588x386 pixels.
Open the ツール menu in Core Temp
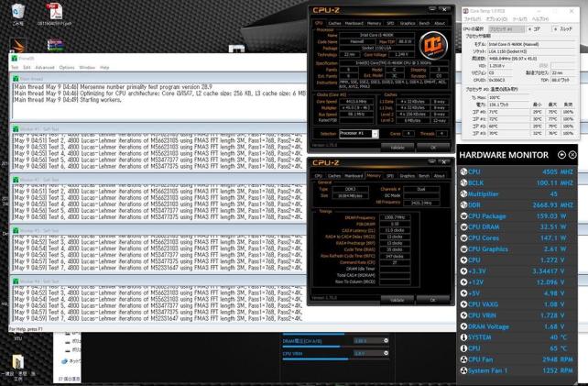(x=519, y=19)
